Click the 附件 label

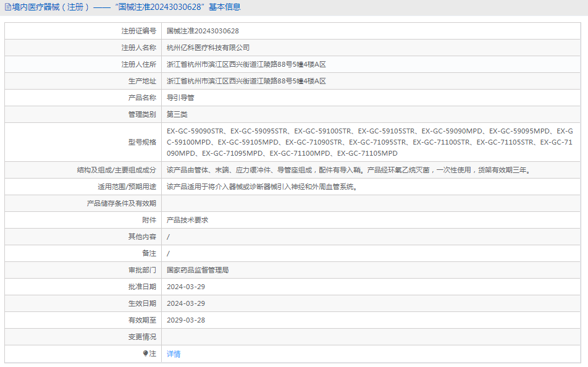149,220
